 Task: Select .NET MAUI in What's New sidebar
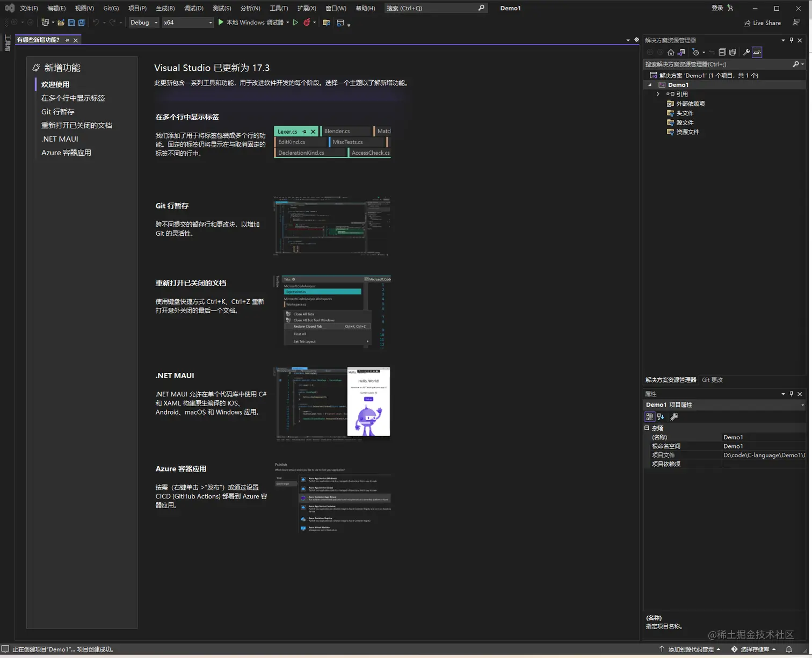(x=60, y=139)
